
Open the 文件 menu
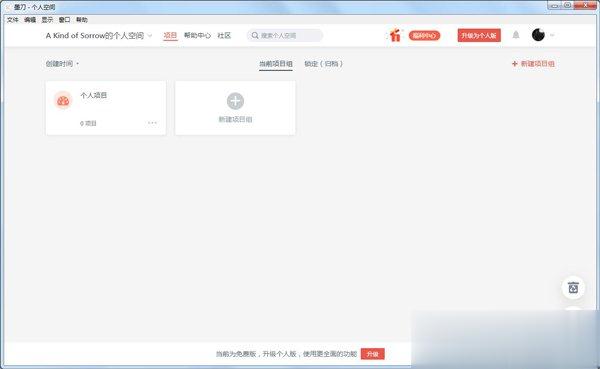(13, 20)
